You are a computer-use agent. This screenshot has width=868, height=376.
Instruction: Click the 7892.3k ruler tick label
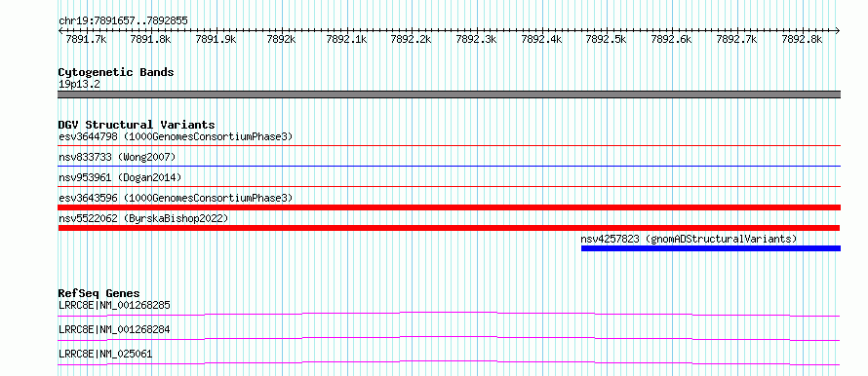[476, 39]
